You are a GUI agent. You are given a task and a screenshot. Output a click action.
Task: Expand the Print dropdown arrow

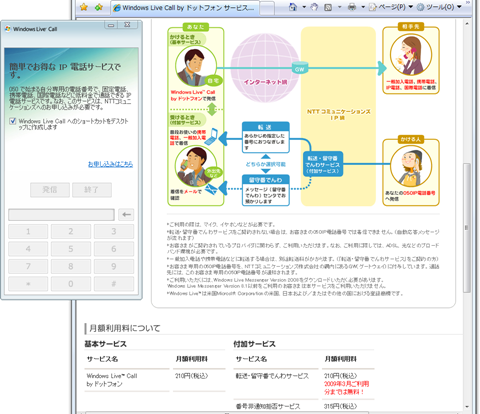(363, 7)
